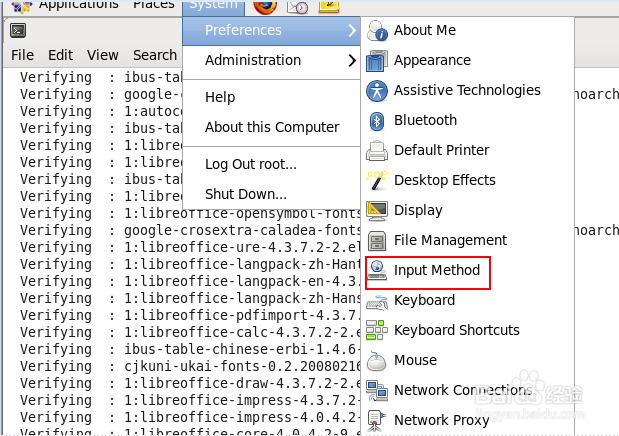Open Assistive Technologies accessibility icon

[377, 91]
